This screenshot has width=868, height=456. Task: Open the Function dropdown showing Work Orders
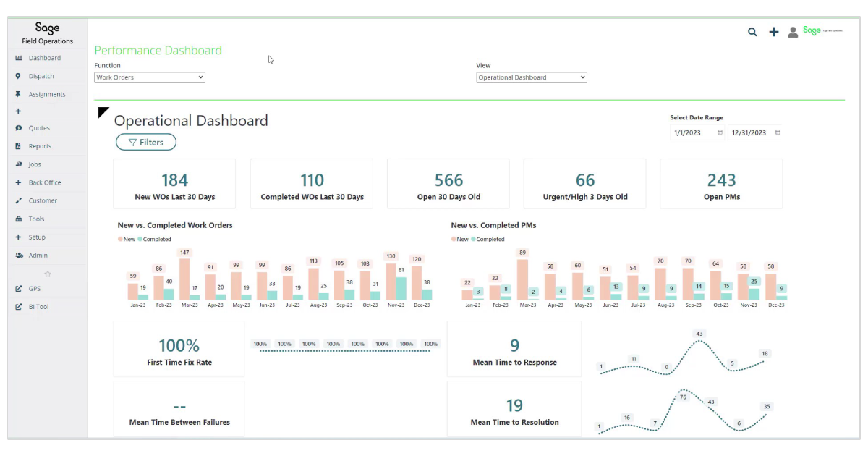150,77
